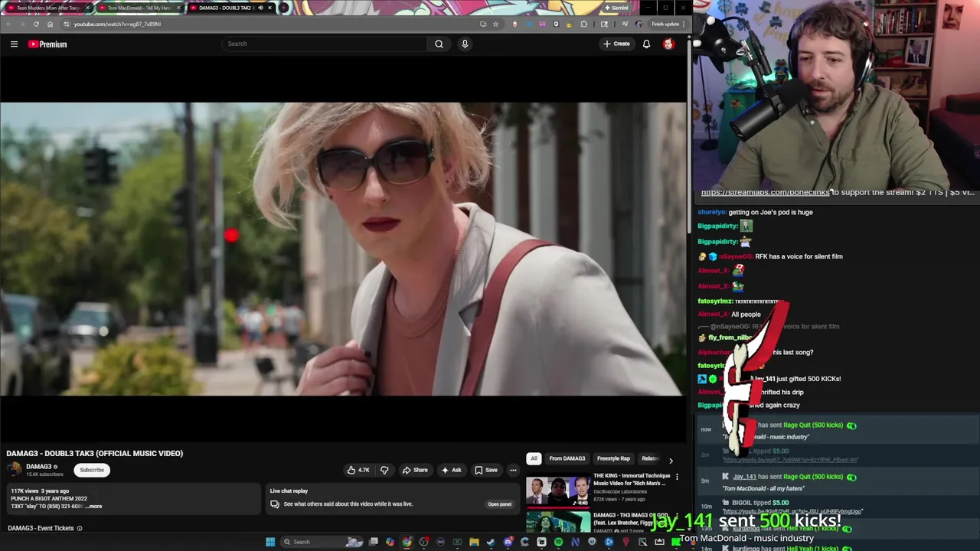Screen dimensions: 980x551
Task: Go forward in browser history
Action: click(x=22, y=24)
